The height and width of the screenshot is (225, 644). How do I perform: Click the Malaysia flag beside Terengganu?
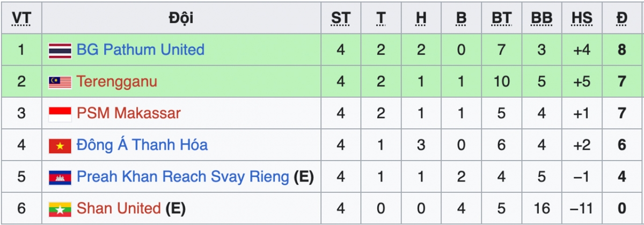[x=60, y=82]
